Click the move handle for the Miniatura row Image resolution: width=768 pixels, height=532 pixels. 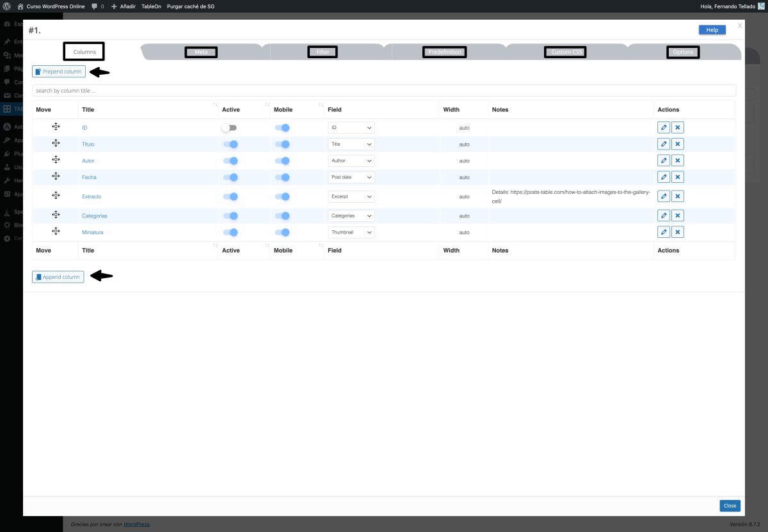[x=56, y=231]
